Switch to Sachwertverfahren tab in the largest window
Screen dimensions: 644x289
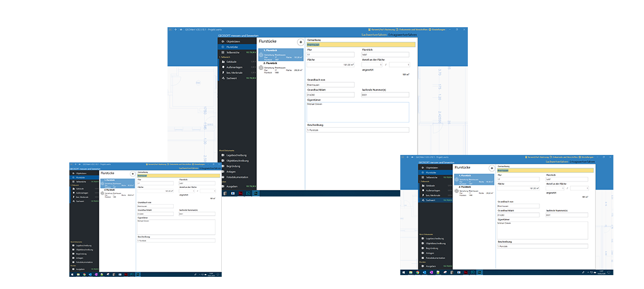point(373,35)
